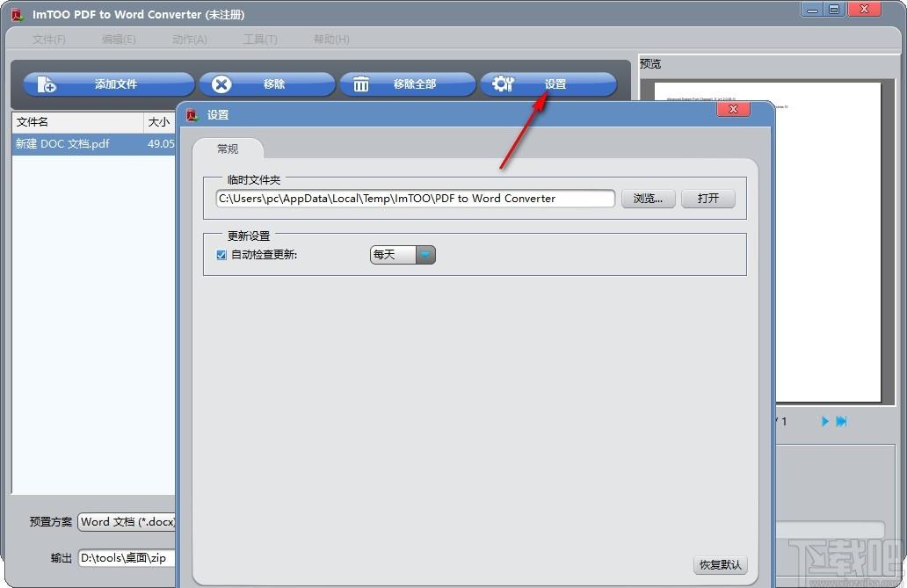Open the Help (帮助) menu
The height and width of the screenshot is (588, 907).
tap(331, 40)
